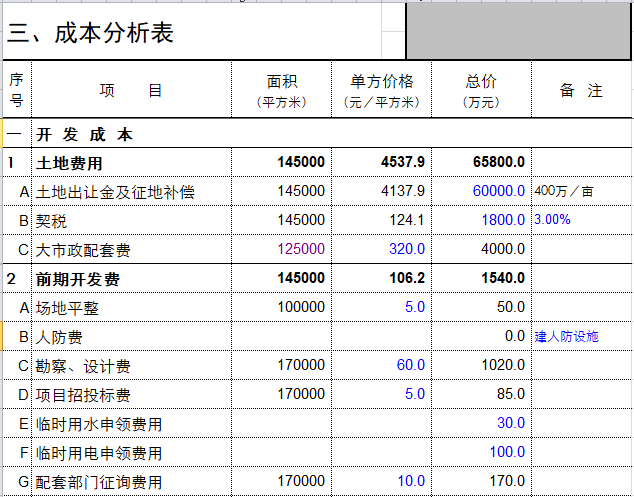Select the blue 3.00% remark for 契税
Image resolution: width=634 pixels, height=497 pixels.
click(x=553, y=220)
